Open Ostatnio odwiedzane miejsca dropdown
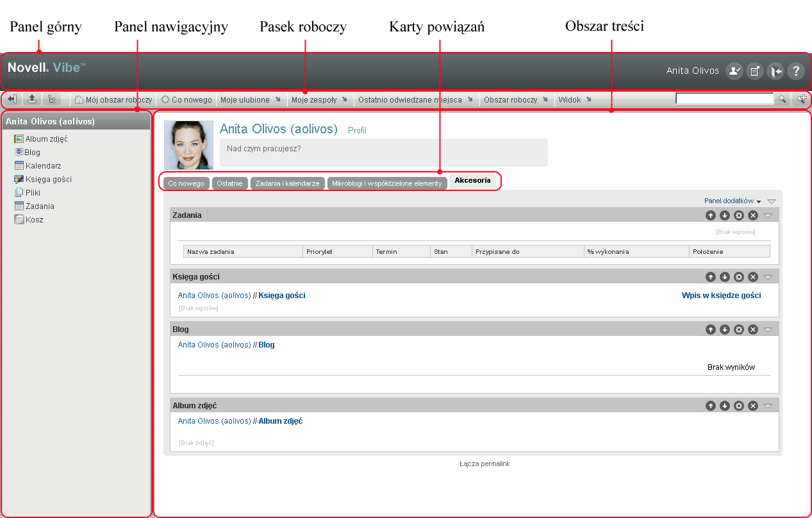812x518 pixels. tap(415, 100)
